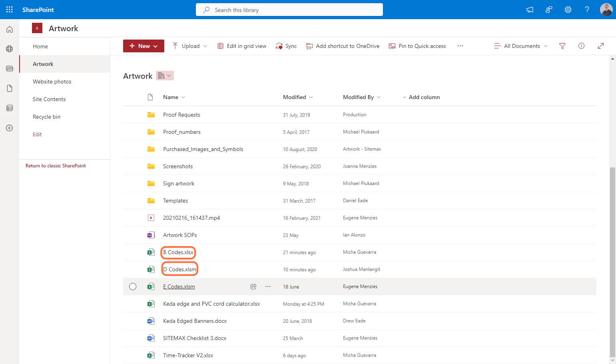
Task: Open My sites globe icon in left rail
Action: [x=10, y=49]
